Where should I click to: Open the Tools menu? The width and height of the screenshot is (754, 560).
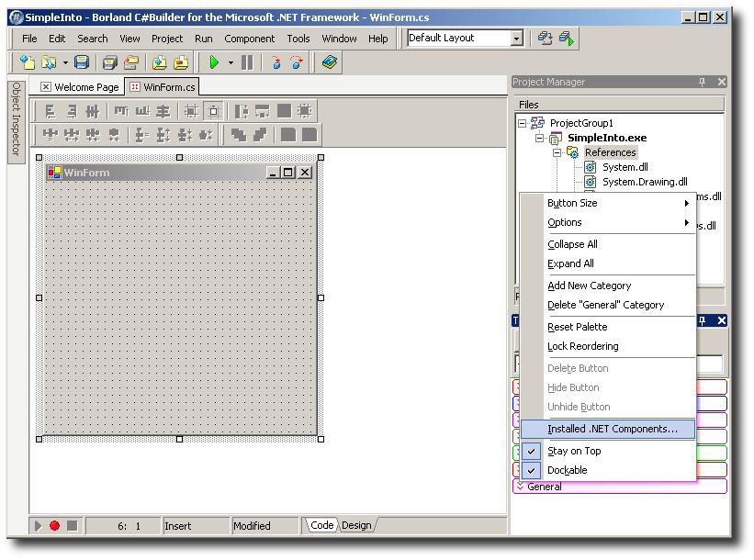coord(298,39)
